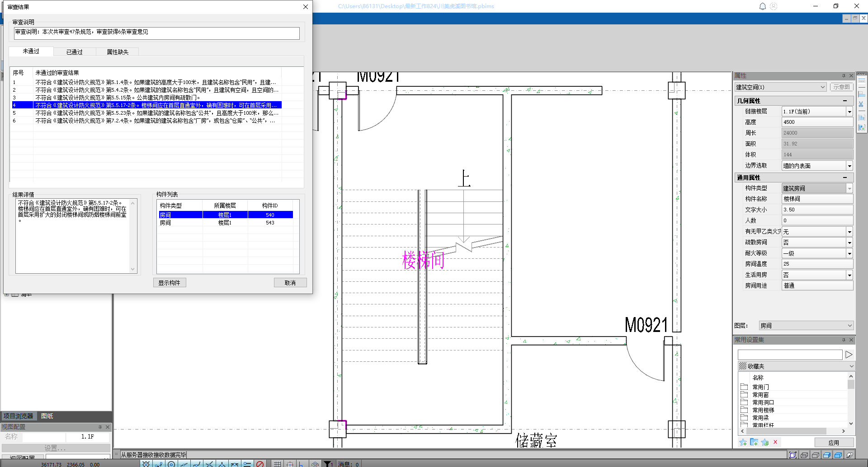
Task: Click the 应用 button
Action: (x=834, y=443)
